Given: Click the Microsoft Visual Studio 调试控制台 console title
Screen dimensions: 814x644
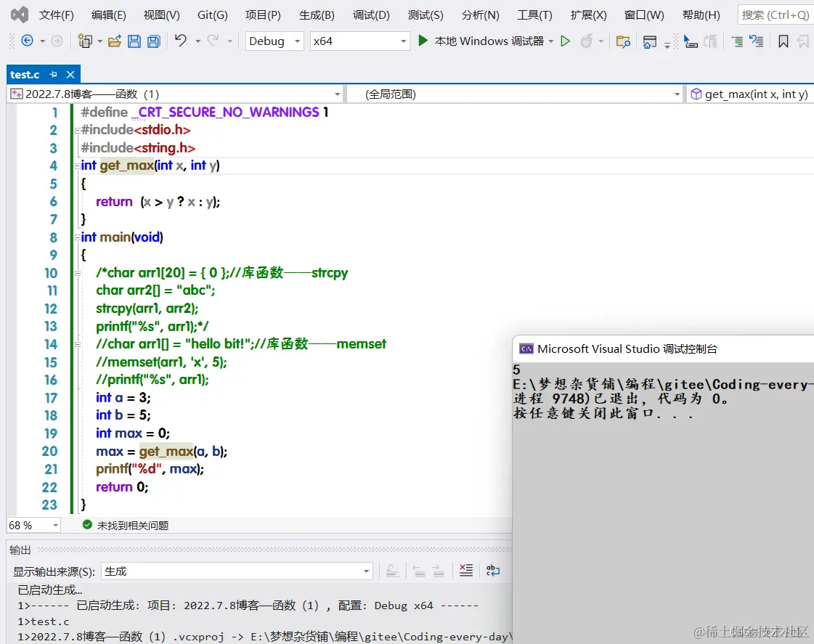Looking at the screenshot, I should click(627, 349).
